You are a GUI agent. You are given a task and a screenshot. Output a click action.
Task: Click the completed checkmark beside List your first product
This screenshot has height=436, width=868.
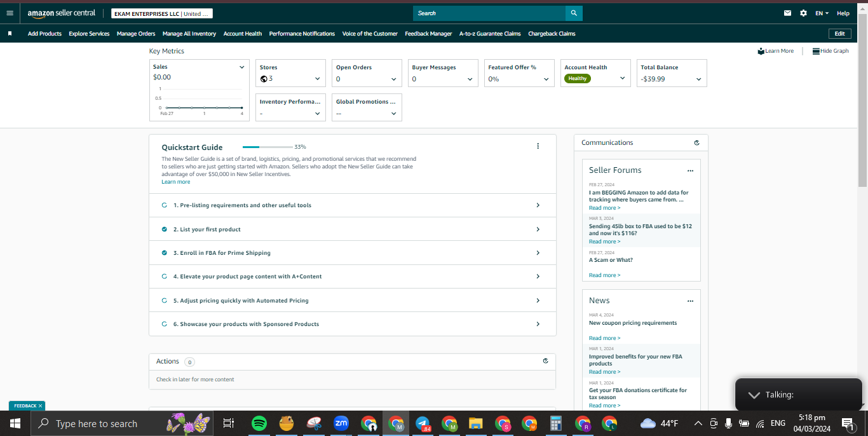pyautogui.click(x=165, y=229)
